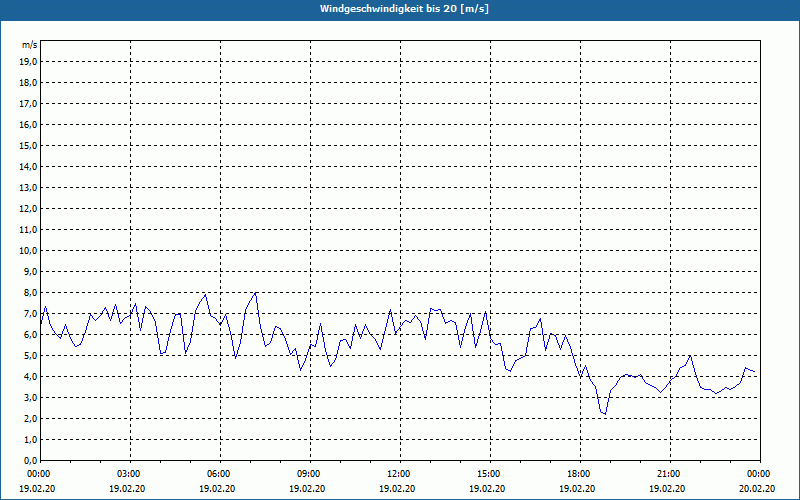Select the 12:00 time label
The image size is (800, 500).
[x=401, y=474]
